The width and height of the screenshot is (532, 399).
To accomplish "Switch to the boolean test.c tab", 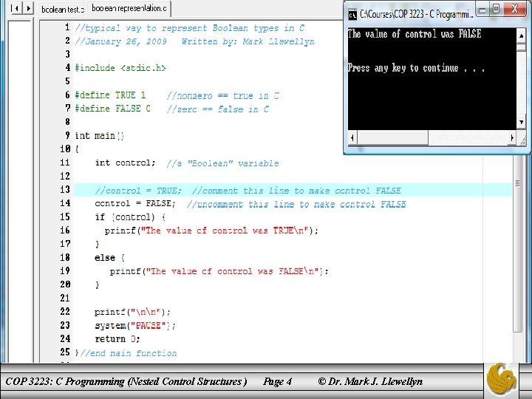I will click(62, 9).
